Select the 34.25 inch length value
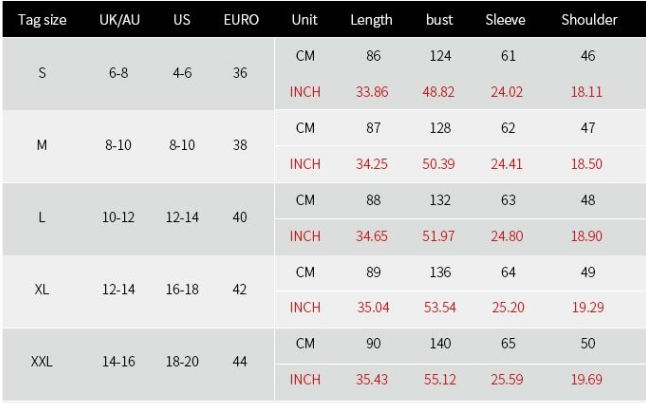Screen dimensions: 646x403 click(x=372, y=164)
